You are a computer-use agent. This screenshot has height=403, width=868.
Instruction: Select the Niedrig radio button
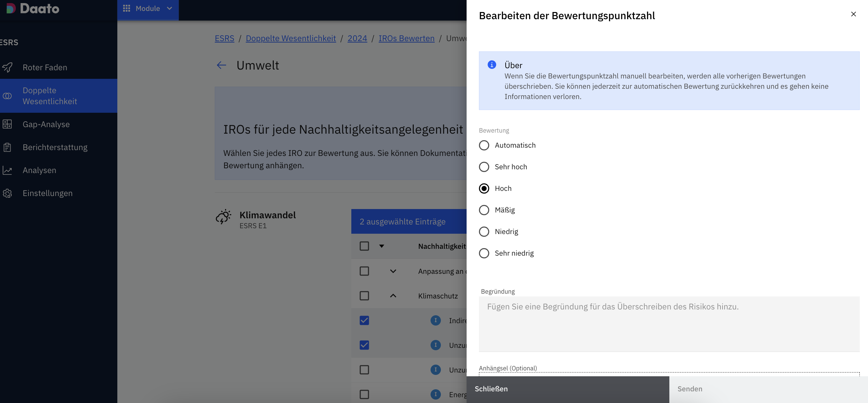[484, 231]
